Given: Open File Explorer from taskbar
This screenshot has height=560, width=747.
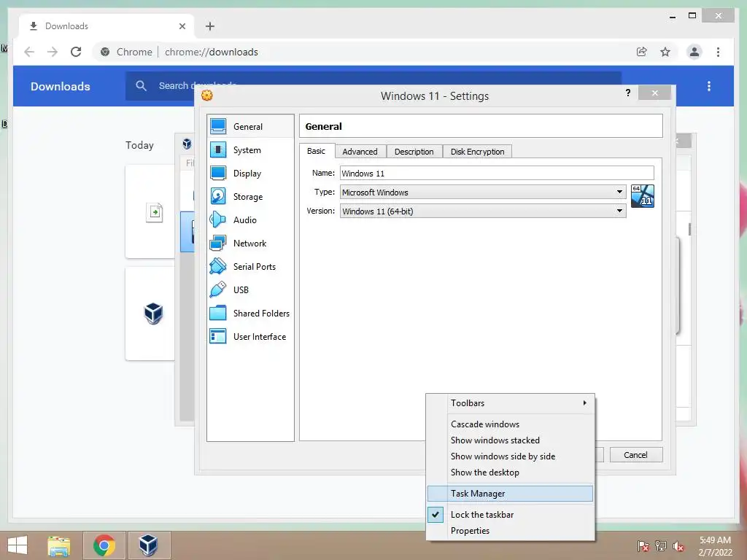Looking at the screenshot, I should click(59, 545).
